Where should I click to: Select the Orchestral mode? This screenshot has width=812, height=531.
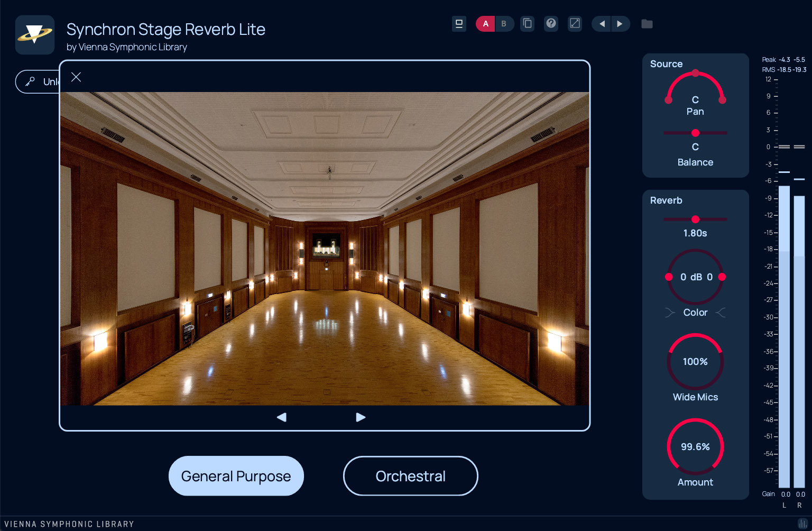pos(411,476)
